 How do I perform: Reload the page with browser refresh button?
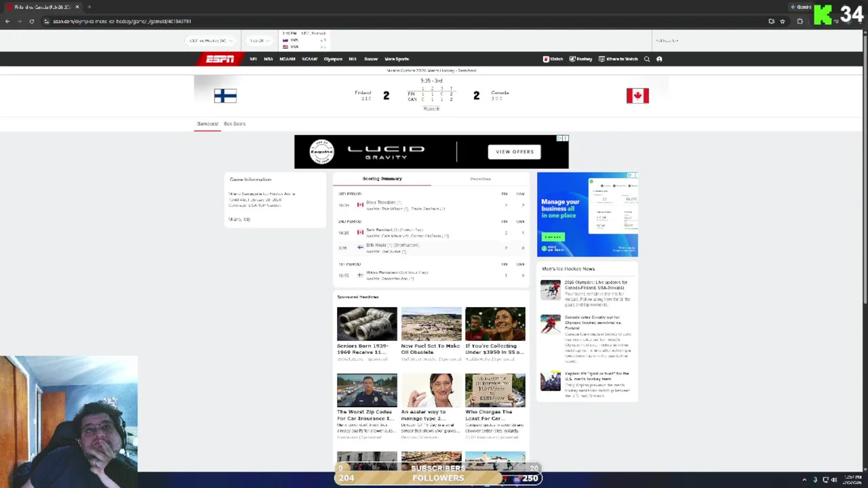point(31,21)
